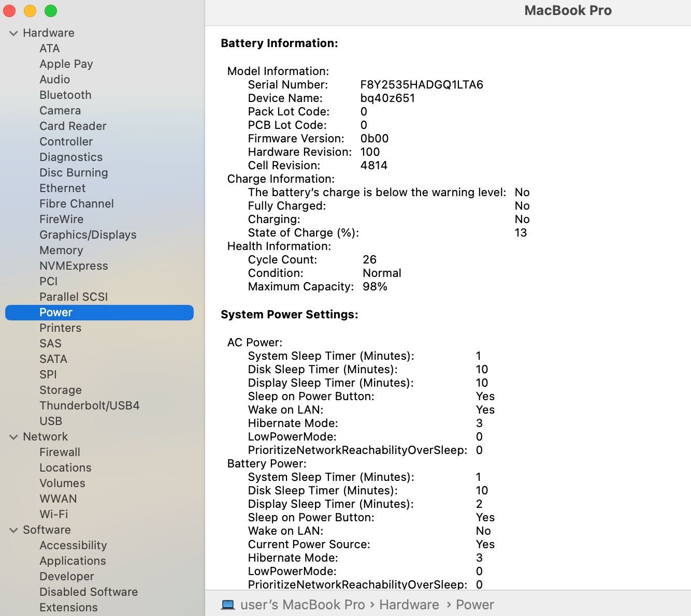Select the highlighted Power sidebar item
Image resolution: width=691 pixels, height=616 pixels.
(99, 312)
